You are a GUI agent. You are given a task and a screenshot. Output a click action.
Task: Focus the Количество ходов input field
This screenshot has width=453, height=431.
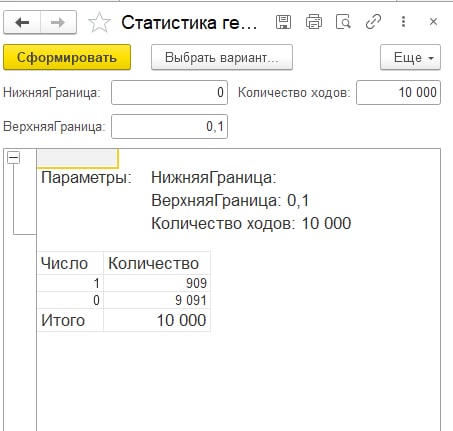[x=398, y=92]
